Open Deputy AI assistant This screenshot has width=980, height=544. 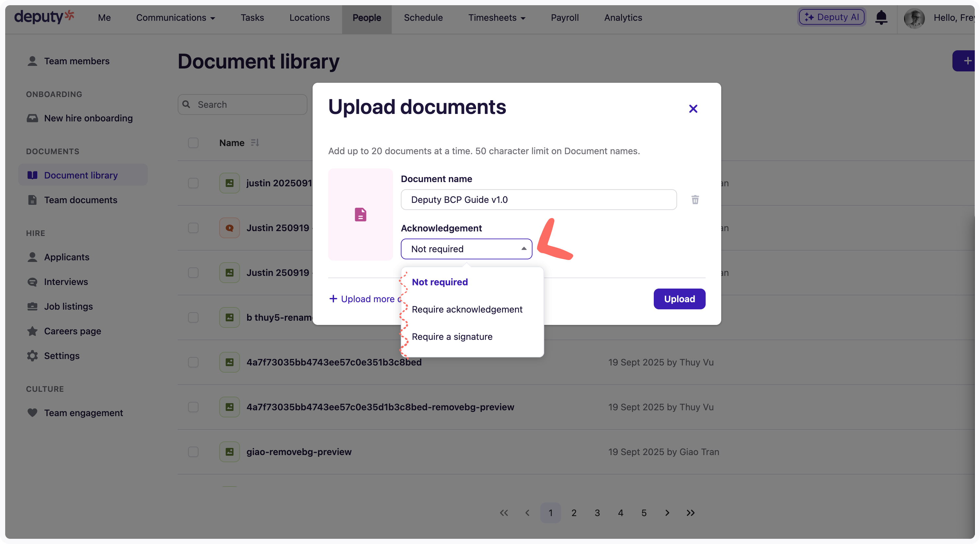[x=831, y=17]
